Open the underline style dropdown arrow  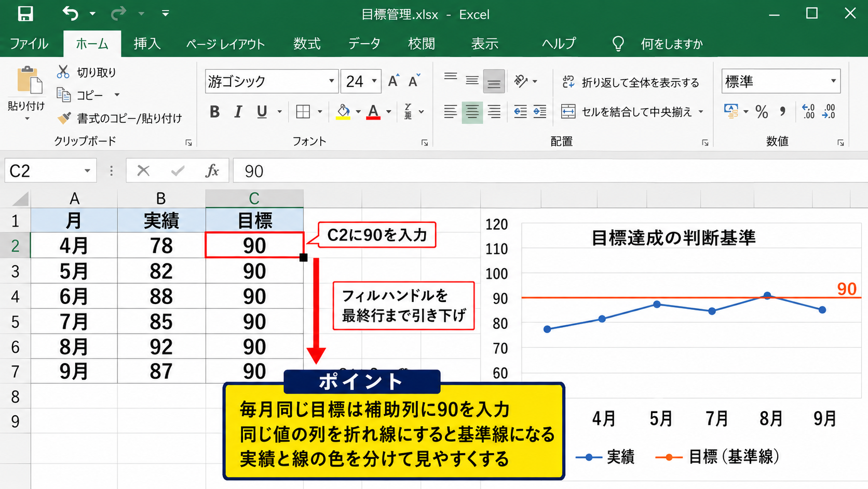click(x=279, y=112)
